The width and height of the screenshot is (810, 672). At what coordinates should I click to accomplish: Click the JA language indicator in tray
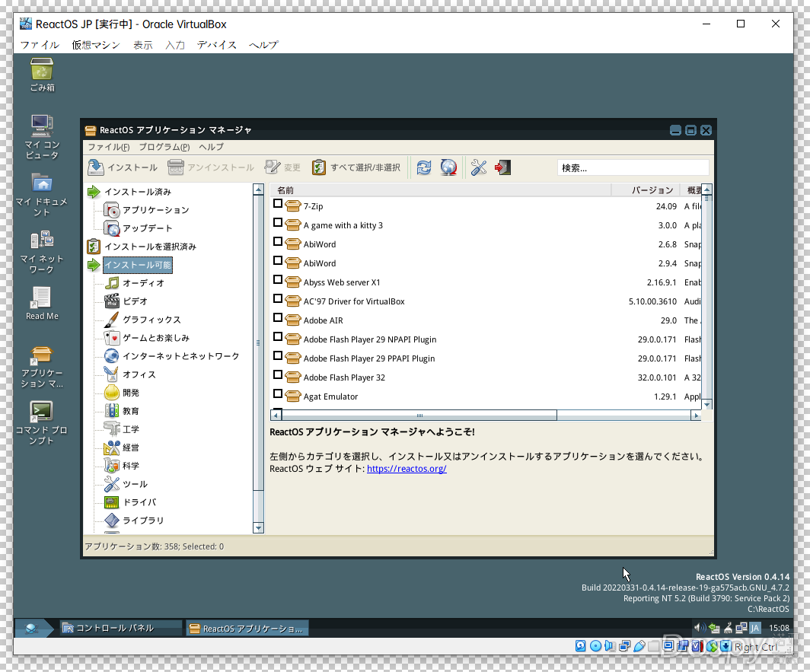755,628
